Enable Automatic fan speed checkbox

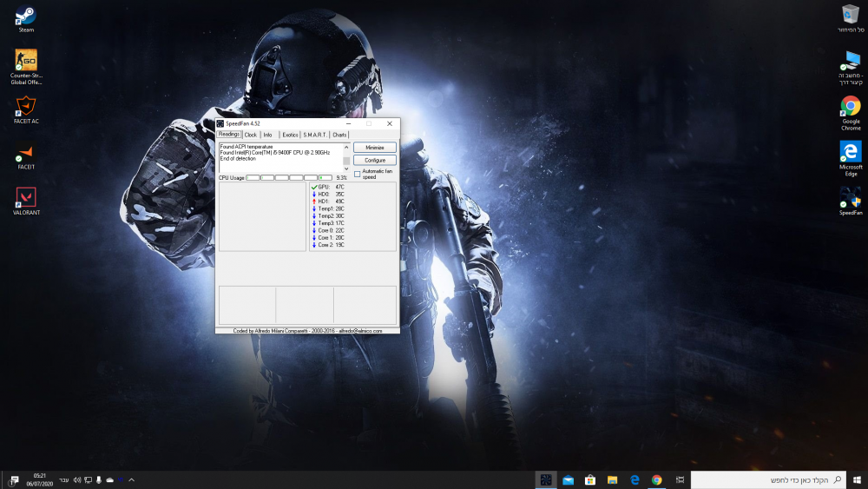[x=357, y=174]
